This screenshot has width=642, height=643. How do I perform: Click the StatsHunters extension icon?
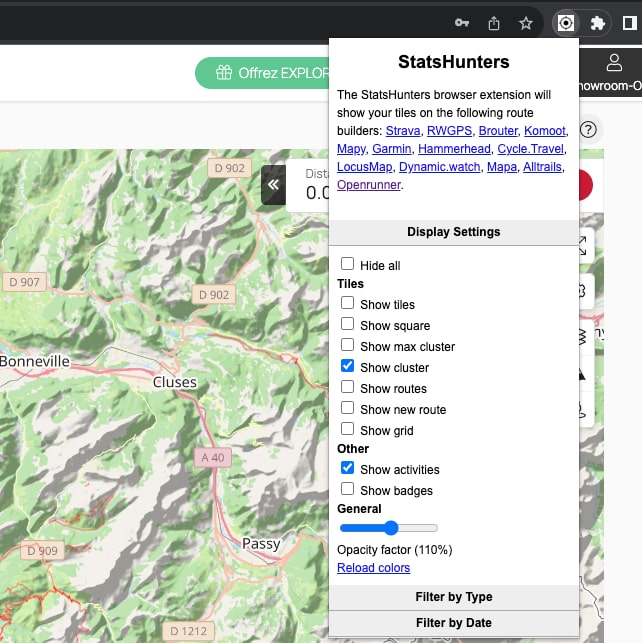pyautogui.click(x=566, y=23)
